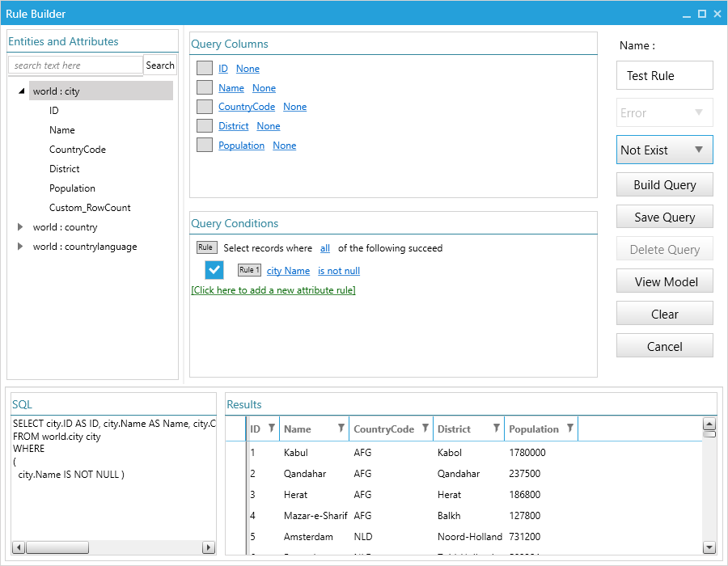This screenshot has height=566, width=728.
Task: Click the Results scroll down arrow
Action: click(709, 547)
